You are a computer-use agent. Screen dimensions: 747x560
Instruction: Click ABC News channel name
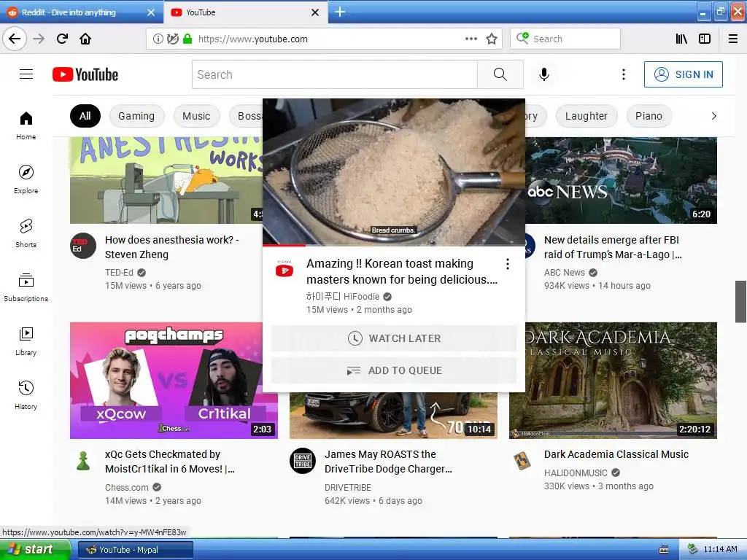(x=565, y=273)
